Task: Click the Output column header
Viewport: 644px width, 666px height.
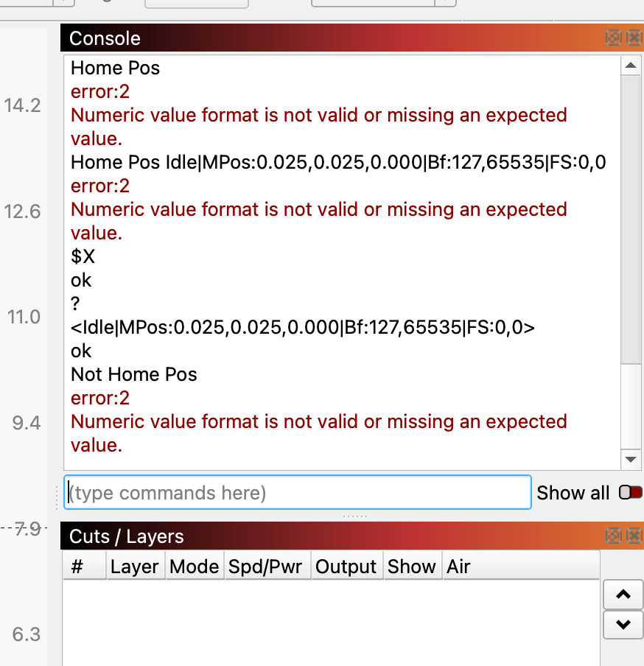Action: tap(346, 567)
